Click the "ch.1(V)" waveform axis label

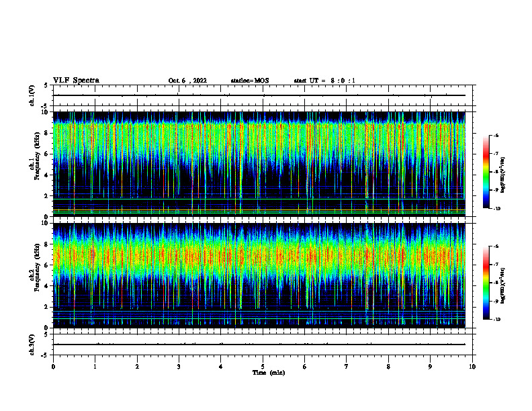[32, 95]
